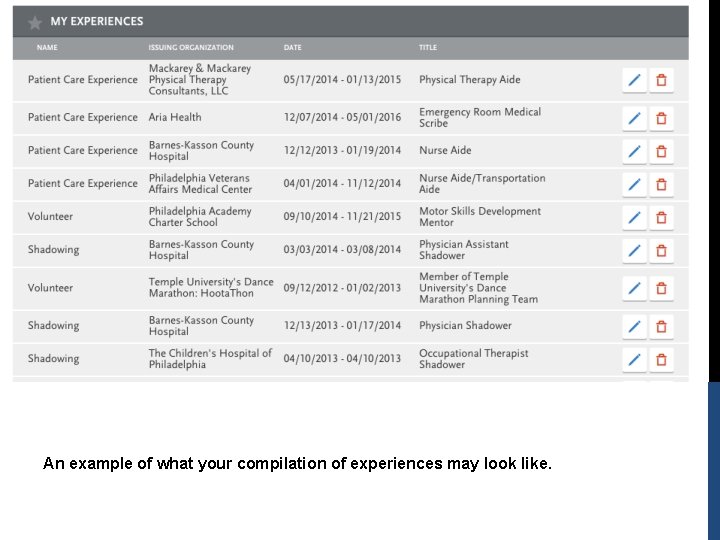Delete the Physician Assistant Shadower entry

[661, 251]
